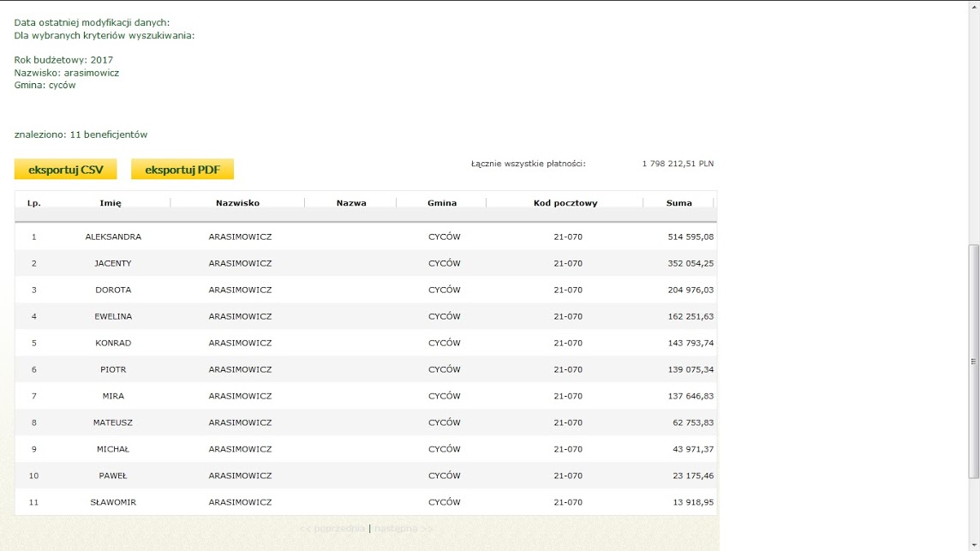Click the eksportuj CSV button

(x=66, y=170)
